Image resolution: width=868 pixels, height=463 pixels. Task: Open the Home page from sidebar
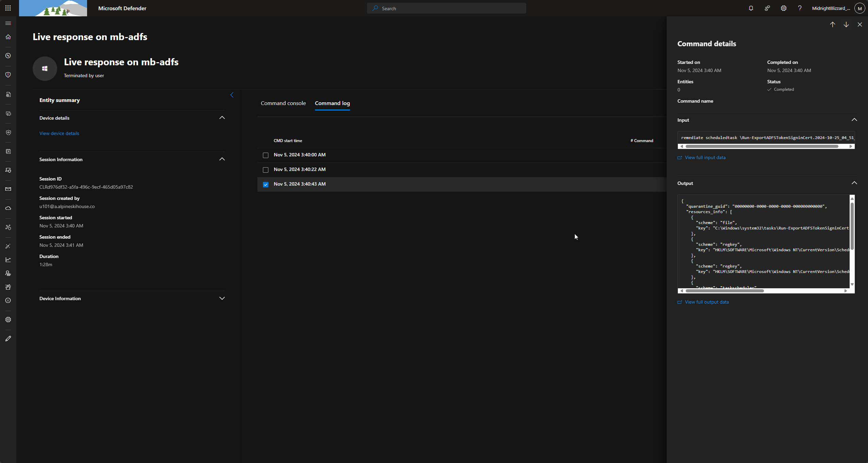tap(8, 37)
